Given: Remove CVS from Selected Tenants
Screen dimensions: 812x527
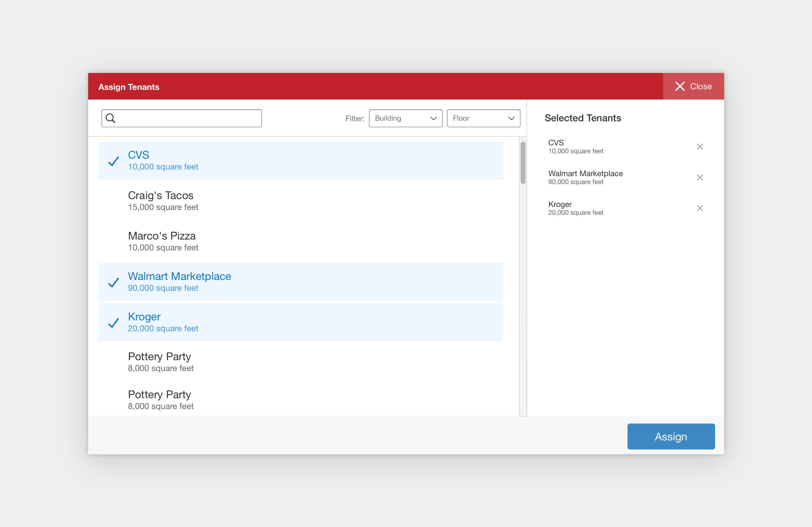Looking at the screenshot, I should pos(699,147).
